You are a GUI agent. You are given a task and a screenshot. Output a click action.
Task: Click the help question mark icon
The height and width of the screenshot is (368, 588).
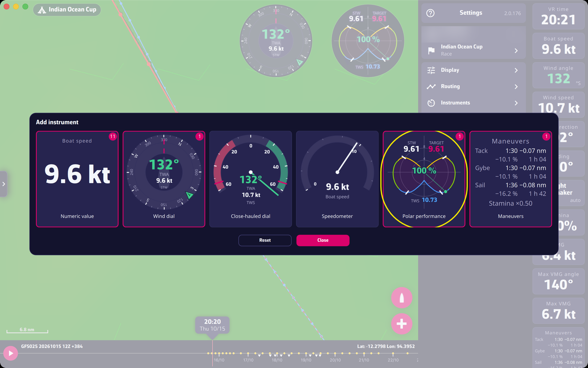pos(431,13)
